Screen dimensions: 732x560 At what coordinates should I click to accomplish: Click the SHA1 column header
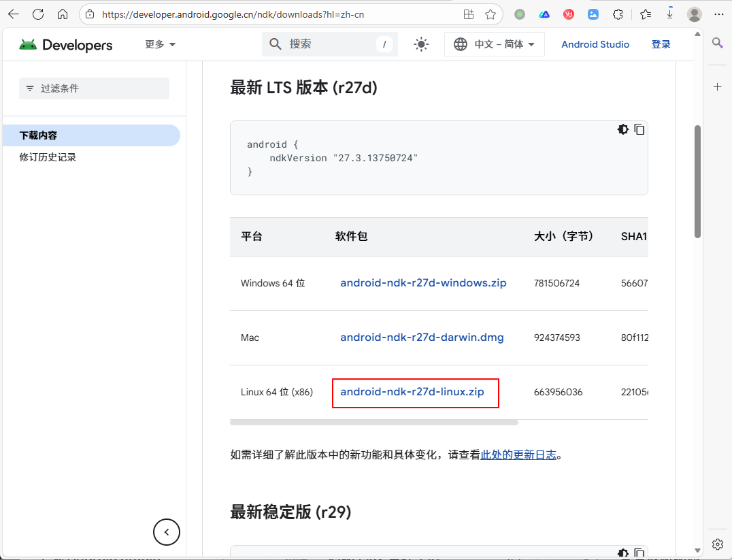click(633, 237)
